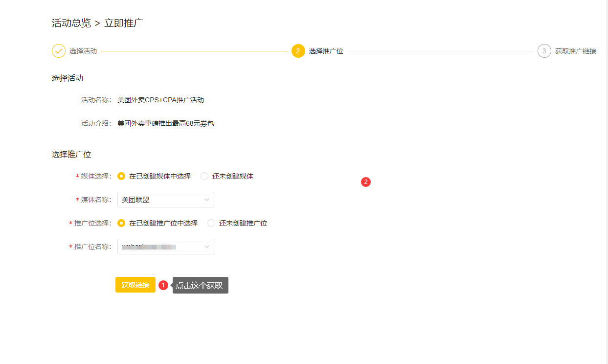Click activity name 美团外卖CPS+CPA推广活动
The height and width of the screenshot is (364, 608).
pos(161,100)
